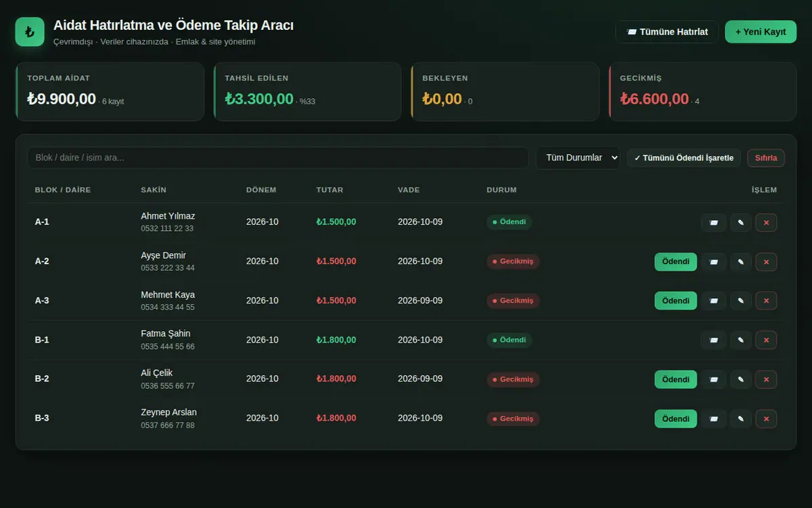Open the Tüm Durumlar status filter dropdown
Screen dimensions: 812x508
(578, 158)
